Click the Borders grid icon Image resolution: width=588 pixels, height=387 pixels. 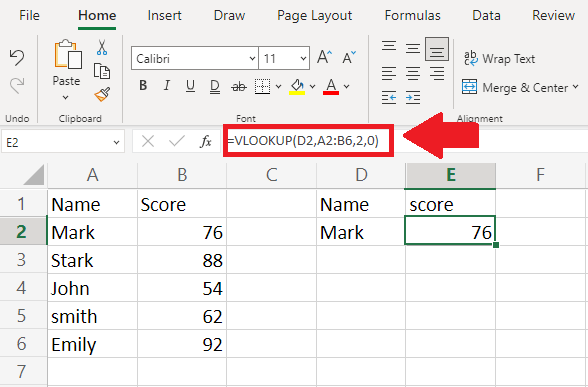tap(262, 87)
